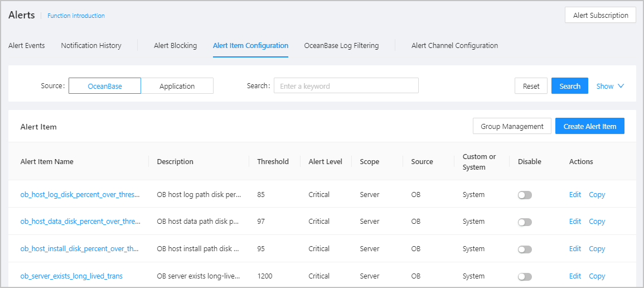Image resolution: width=644 pixels, height=288 pixels.
Task: Toggle disable switch for ob_host_data_disk_percent alert
Action: coord(525,222)
